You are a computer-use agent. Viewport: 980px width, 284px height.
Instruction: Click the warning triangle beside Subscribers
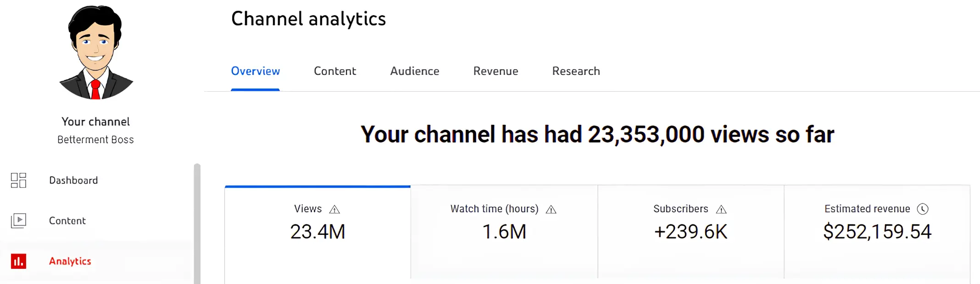(721, 210)
